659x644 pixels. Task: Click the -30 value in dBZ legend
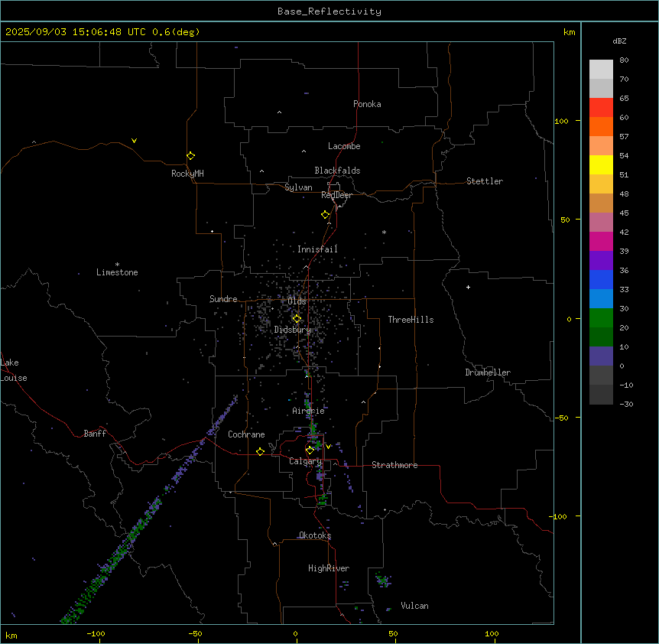[626, 404]
